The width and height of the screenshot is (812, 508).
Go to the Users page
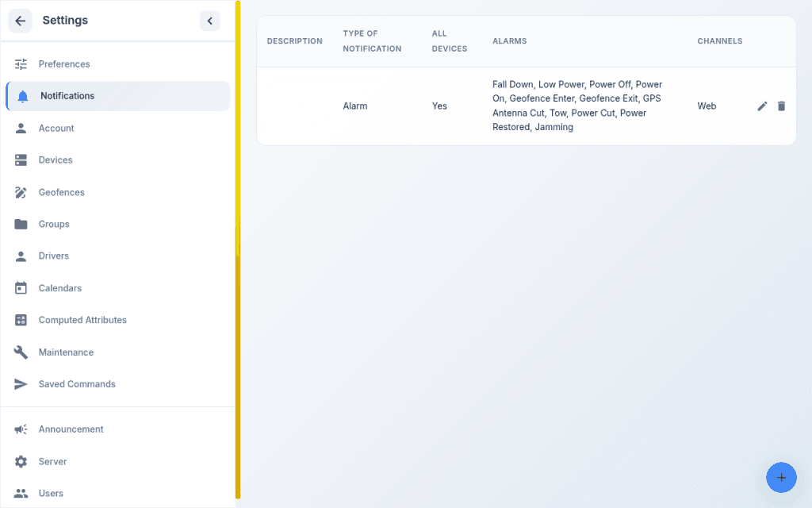(x=117, y=494)
